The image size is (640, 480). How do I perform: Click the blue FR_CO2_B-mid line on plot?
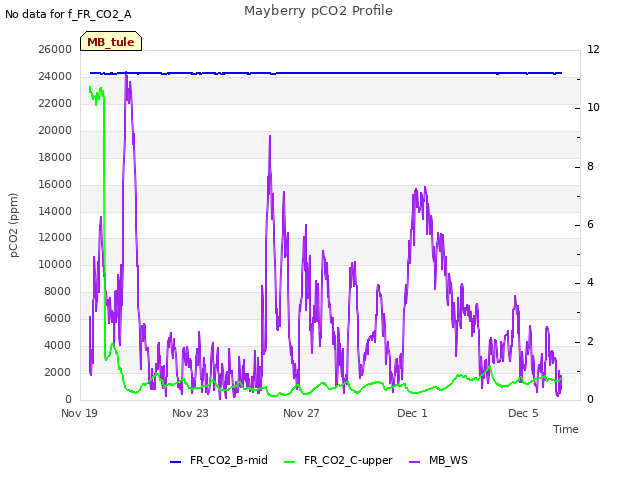click(327, 73)
